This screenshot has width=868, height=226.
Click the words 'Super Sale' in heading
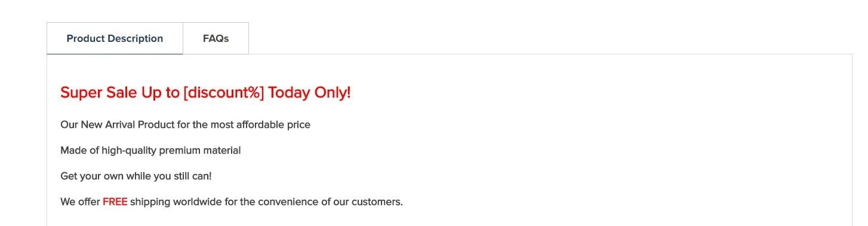click(x=99, y=93)
